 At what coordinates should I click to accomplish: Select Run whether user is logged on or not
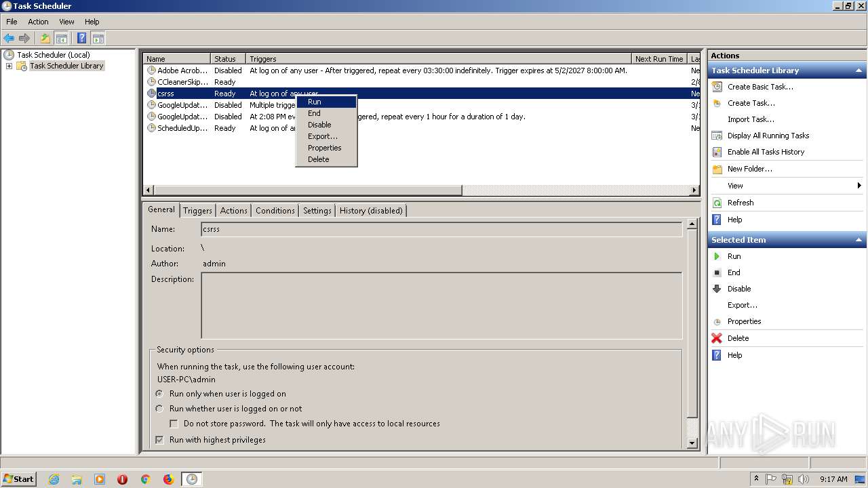[x=159, y=409]
